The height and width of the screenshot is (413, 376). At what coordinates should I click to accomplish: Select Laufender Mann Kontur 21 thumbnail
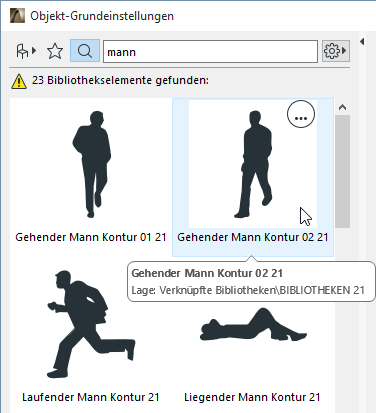coord(91,324)
